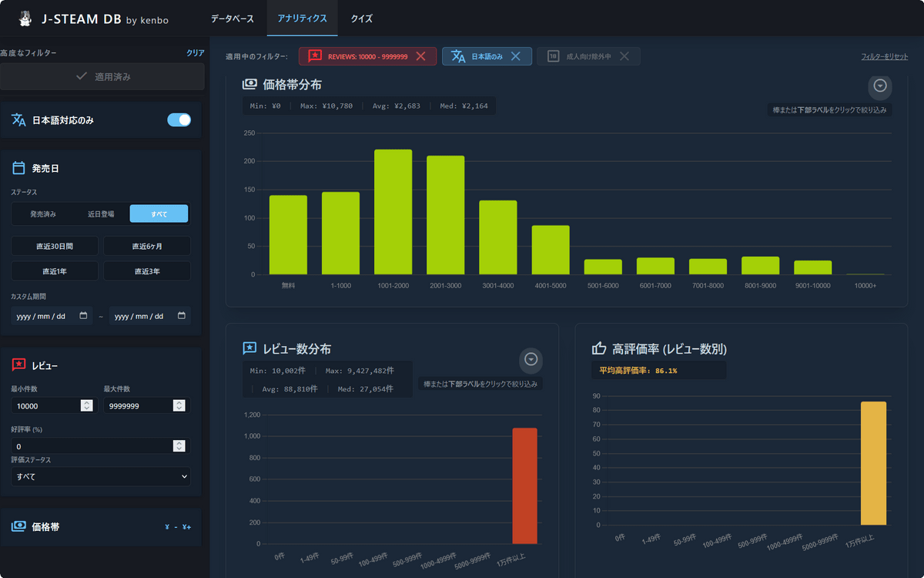The image size is (924, 578).
Task: Expand the レビュー数分布 chart options menu
Action: click(531, 359)
